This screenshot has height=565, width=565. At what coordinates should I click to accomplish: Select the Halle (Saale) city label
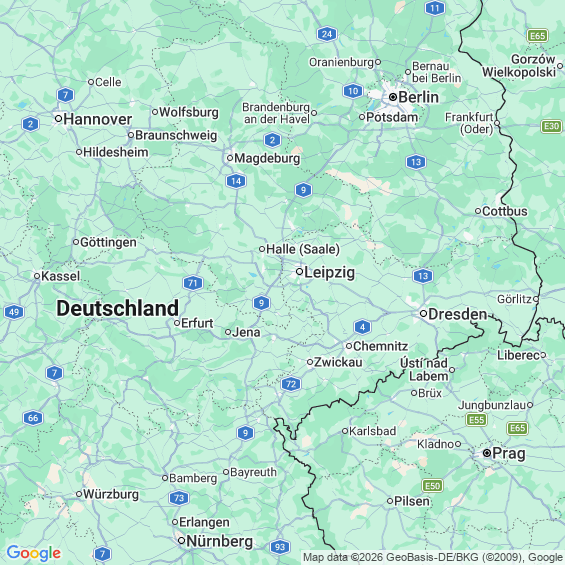(303, 249)
